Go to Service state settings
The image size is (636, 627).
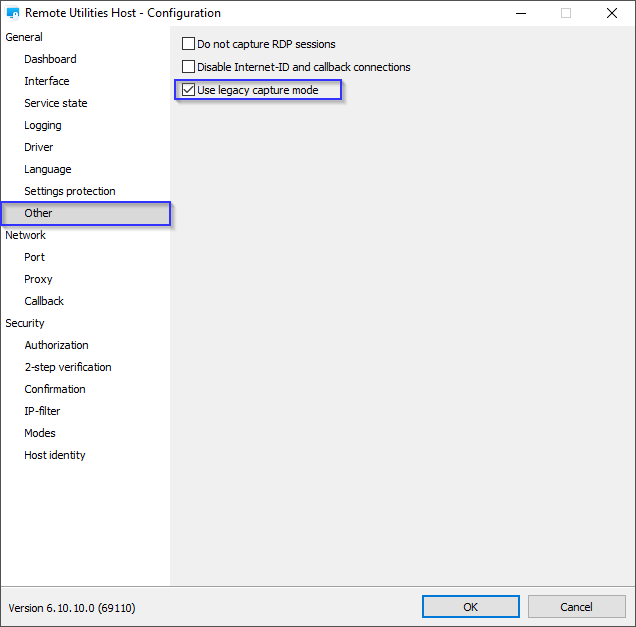point(56,103)
